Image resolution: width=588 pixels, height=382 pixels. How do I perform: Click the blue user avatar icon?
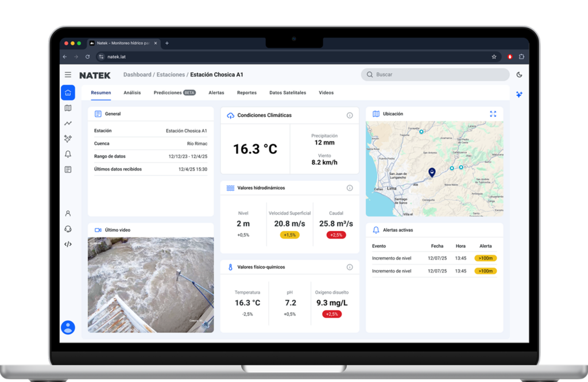(x=68, y=328)
